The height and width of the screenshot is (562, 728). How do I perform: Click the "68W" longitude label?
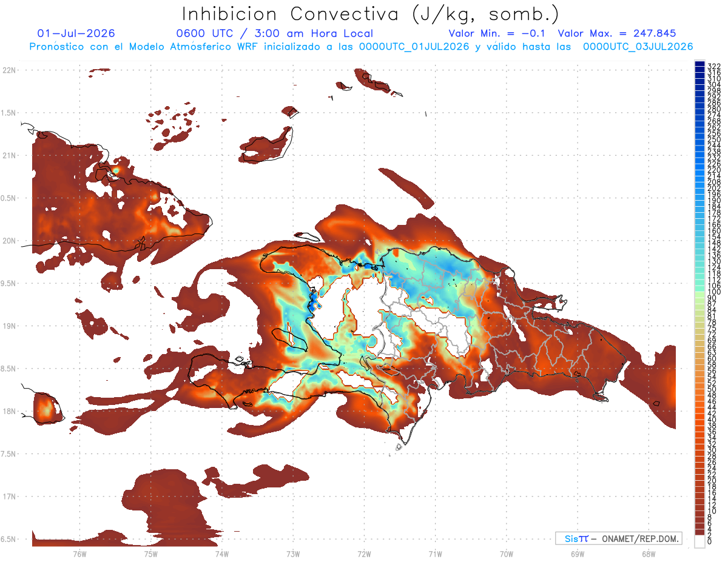pos(649,554)
